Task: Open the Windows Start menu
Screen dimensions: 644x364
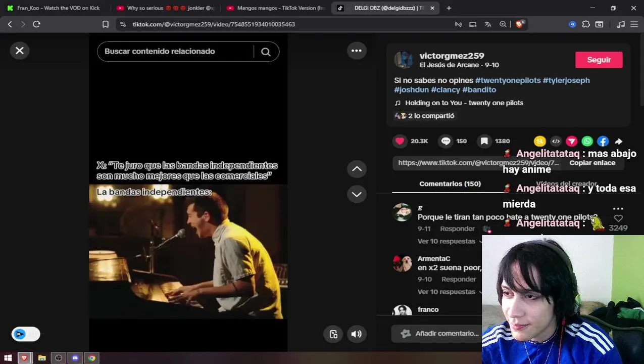Action: pyautogui.click(x=8, y=358)
